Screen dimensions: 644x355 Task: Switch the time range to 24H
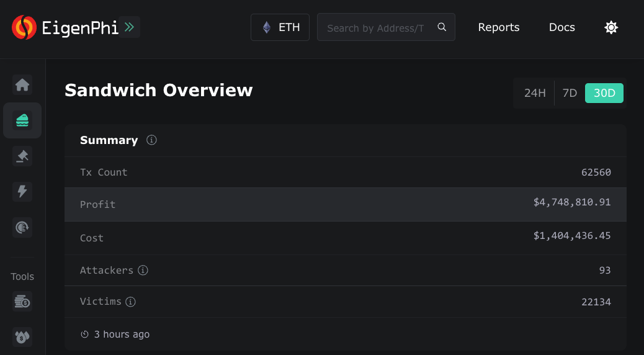pos(535,93)
